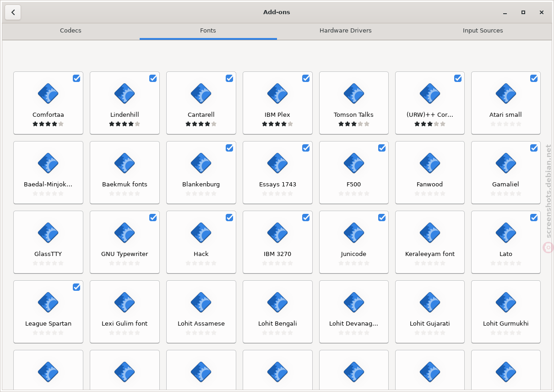Open the Tomson Talks font icon
This screenshot has height=392, width=554.
click(354, 94)
